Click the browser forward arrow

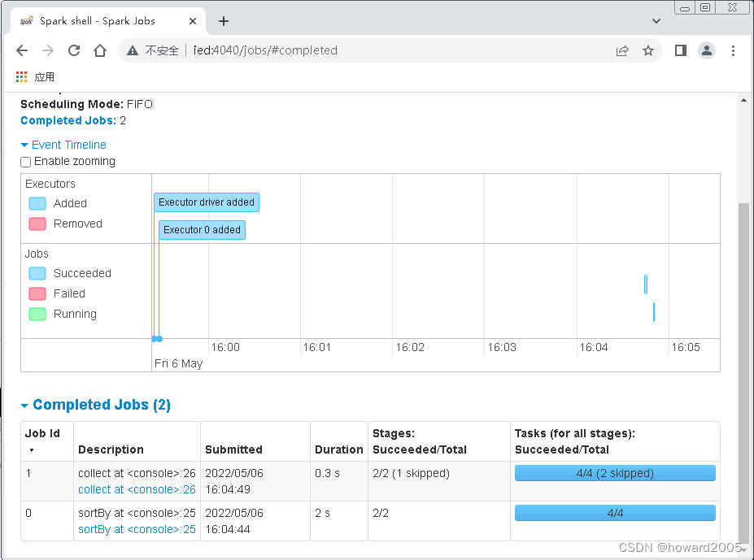pos(48,50)
